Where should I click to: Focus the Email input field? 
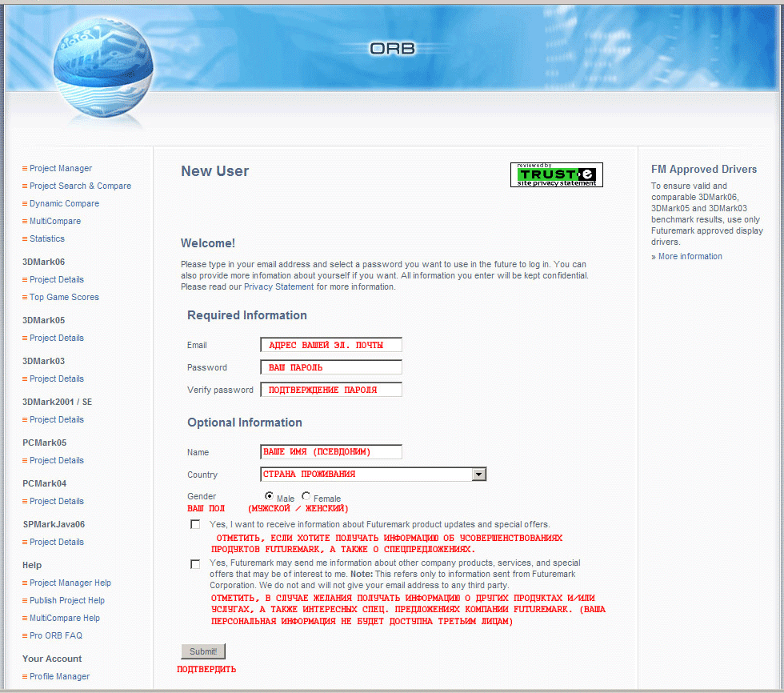coord(331,345)
